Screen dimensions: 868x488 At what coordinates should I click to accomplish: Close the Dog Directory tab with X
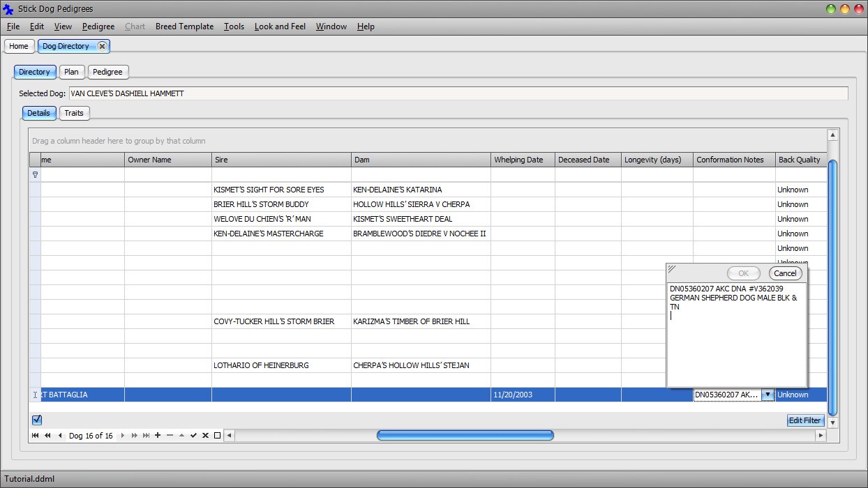pyautogui.click(x=102, y=46)
